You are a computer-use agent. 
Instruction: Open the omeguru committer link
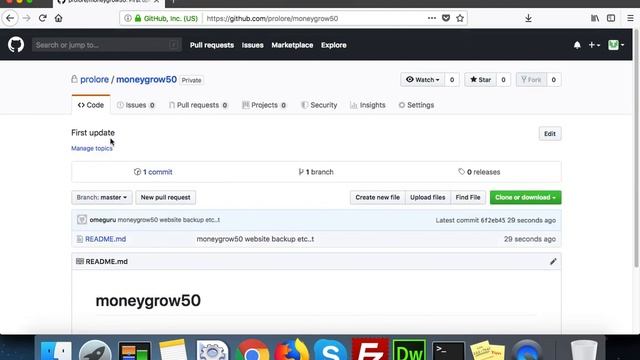(103, 220)
